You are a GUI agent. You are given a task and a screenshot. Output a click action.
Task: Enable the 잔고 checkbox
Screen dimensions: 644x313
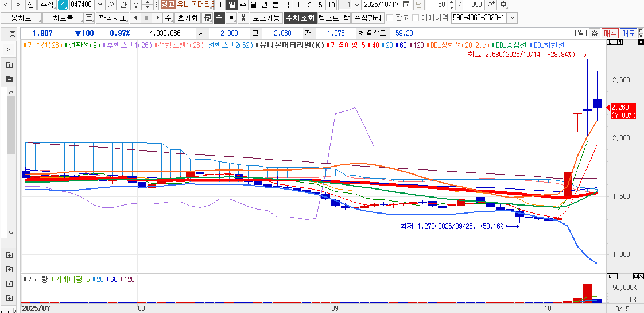tap(390, 18)
